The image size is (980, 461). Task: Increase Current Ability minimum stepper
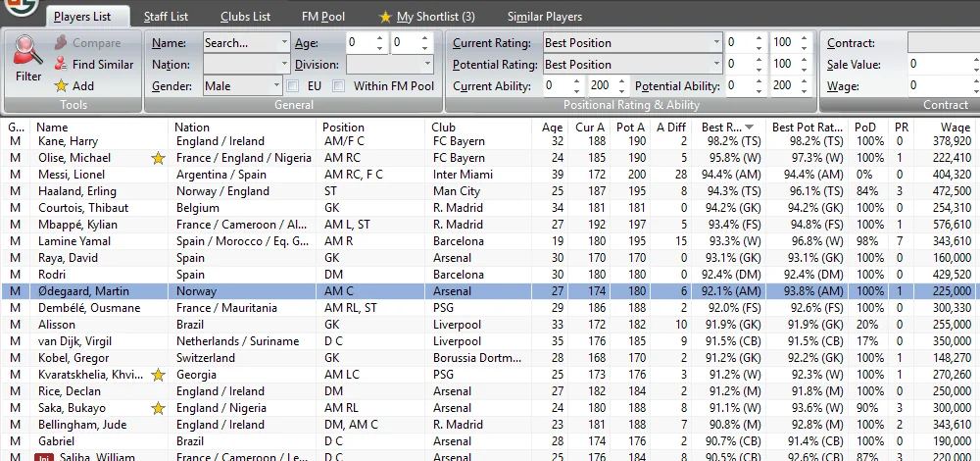(x=577, y=80)
